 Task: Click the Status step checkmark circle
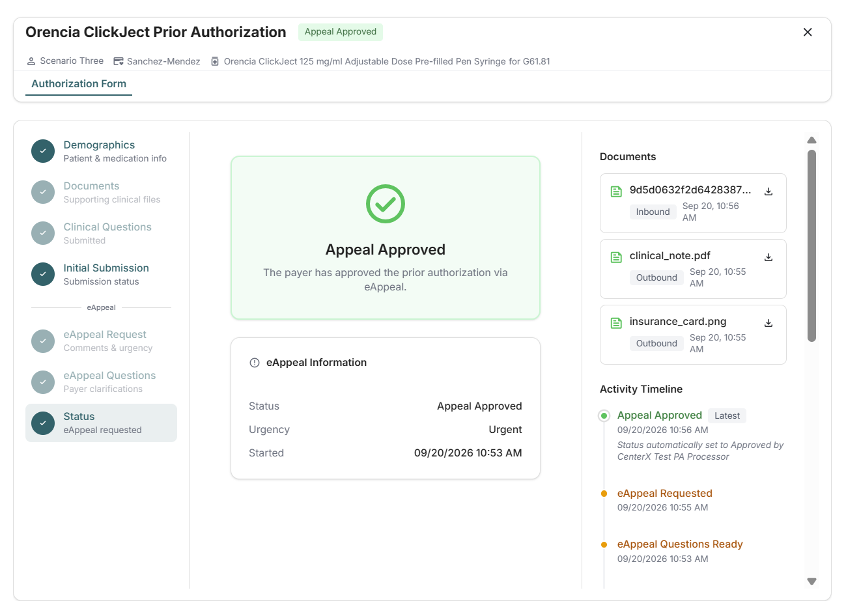click(43, 423)
